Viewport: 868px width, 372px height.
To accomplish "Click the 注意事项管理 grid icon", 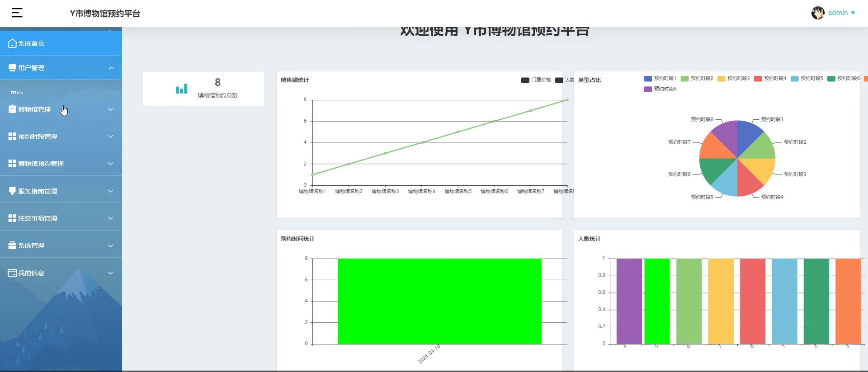I will [12, 218].
